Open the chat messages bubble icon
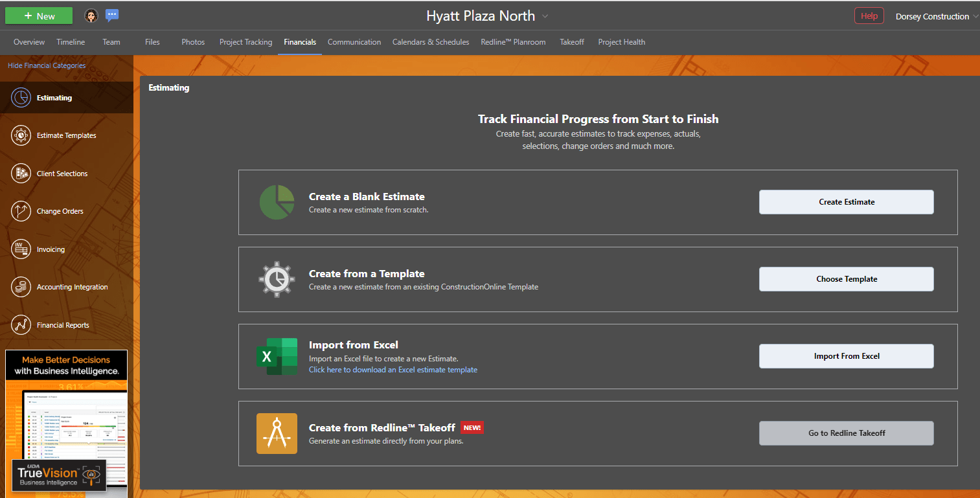This screenshot has width=980, height=498. click(112, 15)
